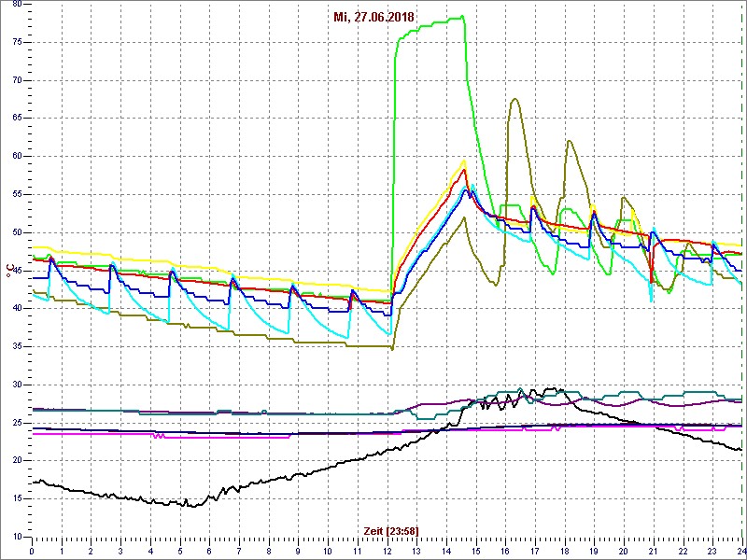747x560 pixels.
Task: Select the Zeit [23:58] axis label
Action: (x=391, y=531)
